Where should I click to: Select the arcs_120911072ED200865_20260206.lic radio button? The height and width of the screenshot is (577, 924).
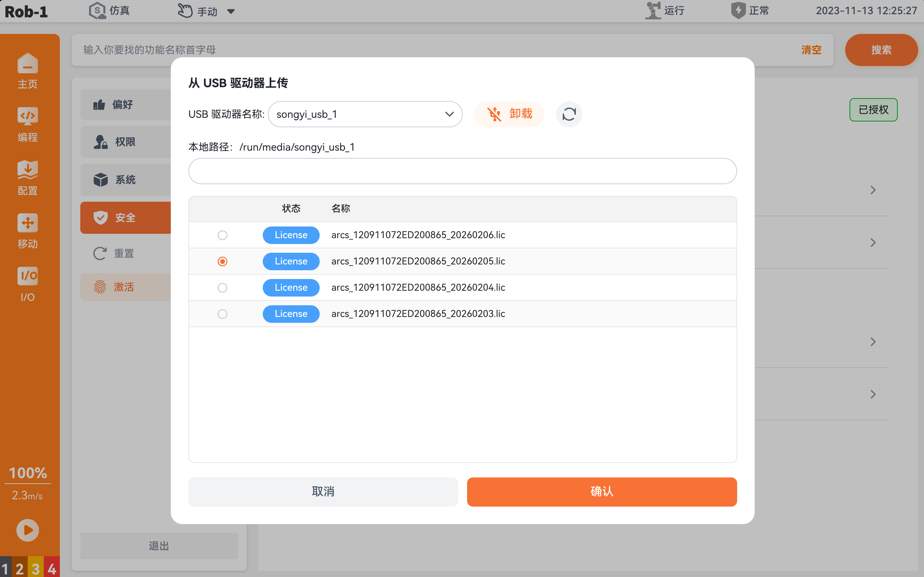223,235
